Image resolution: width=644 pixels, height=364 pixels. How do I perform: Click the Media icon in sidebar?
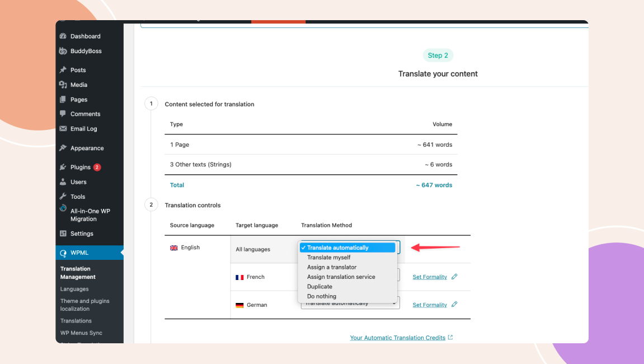click(x=63, y=85)
